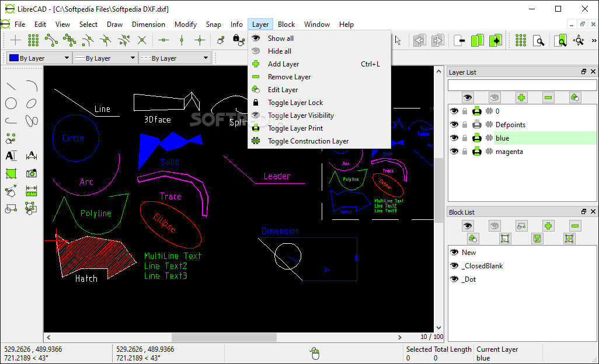Screen dimensions: 599x364
Task: Open the Block menu
Action: pyautogui.click(x=286, y=24)
